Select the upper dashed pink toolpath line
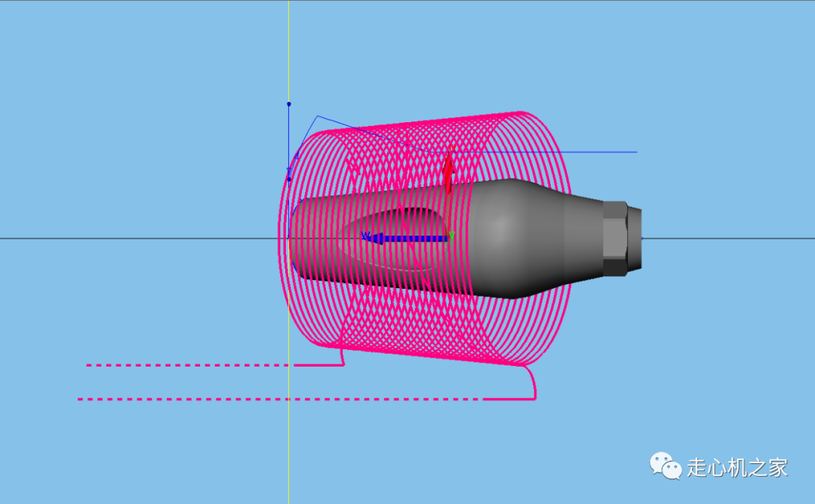The image size is (815, 504). (189, 365)
